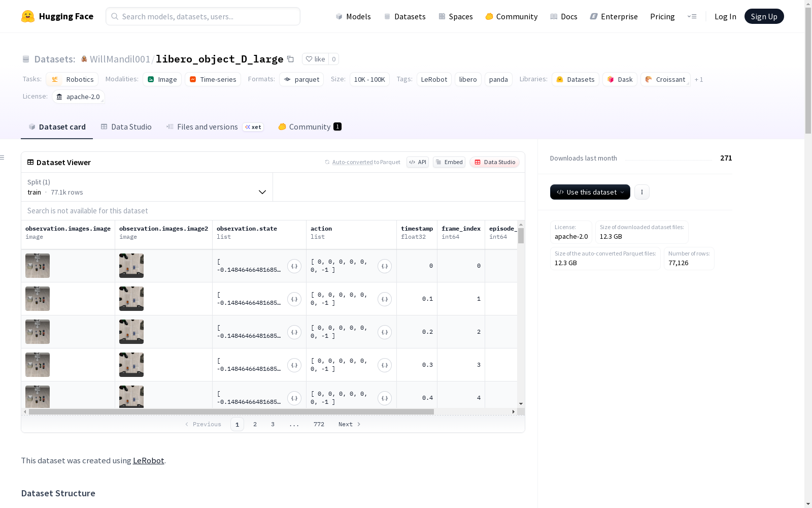Jump to page 772 of the viewer
This screenshot has height=508, width=812.
[319, 424]
